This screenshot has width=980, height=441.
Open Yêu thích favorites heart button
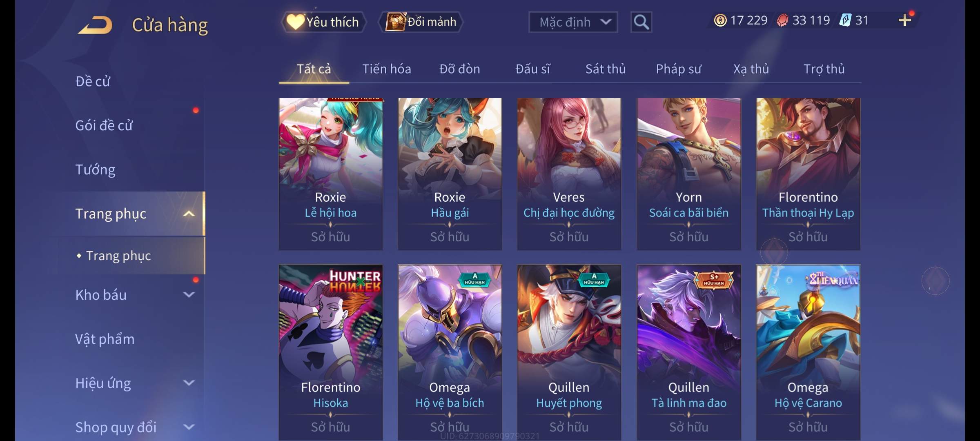click(x=323, y=22)
